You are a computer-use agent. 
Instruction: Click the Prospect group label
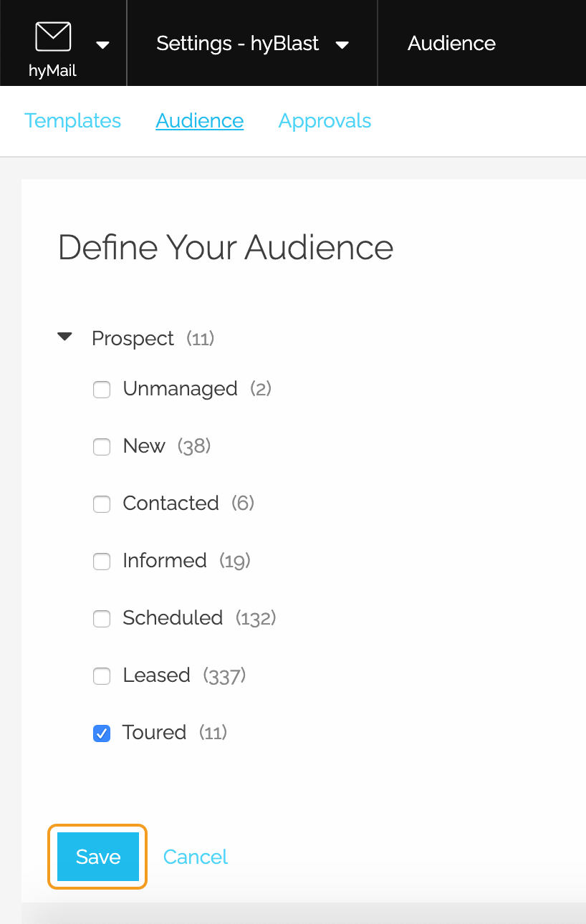(x=133, y=338)
